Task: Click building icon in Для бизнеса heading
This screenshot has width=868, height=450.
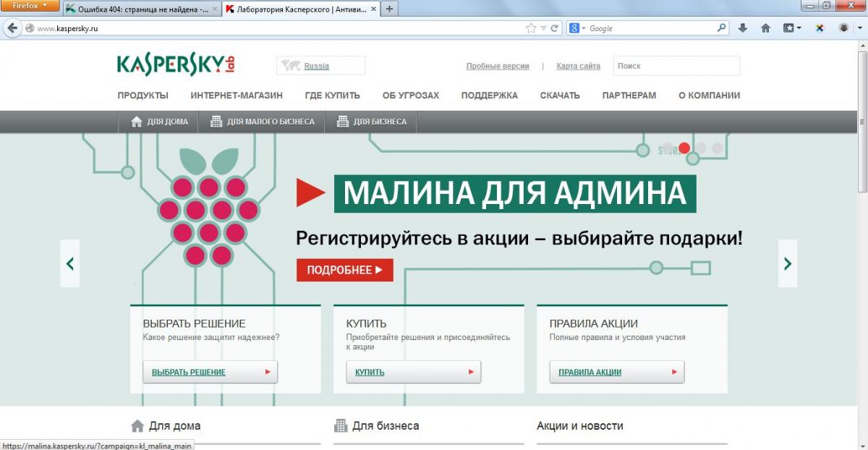Action: (x=340, y=425)
